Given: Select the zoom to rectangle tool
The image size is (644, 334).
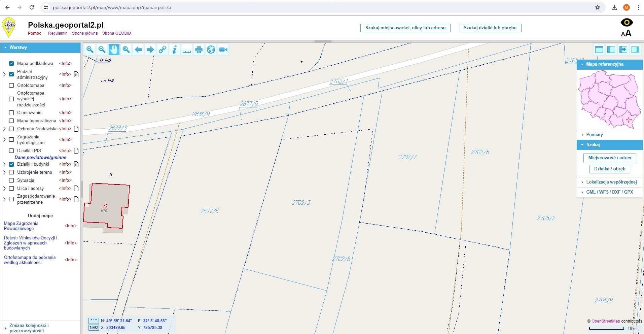Looking at the screenshot, I should pyautogui.click(x=126, y=50).
